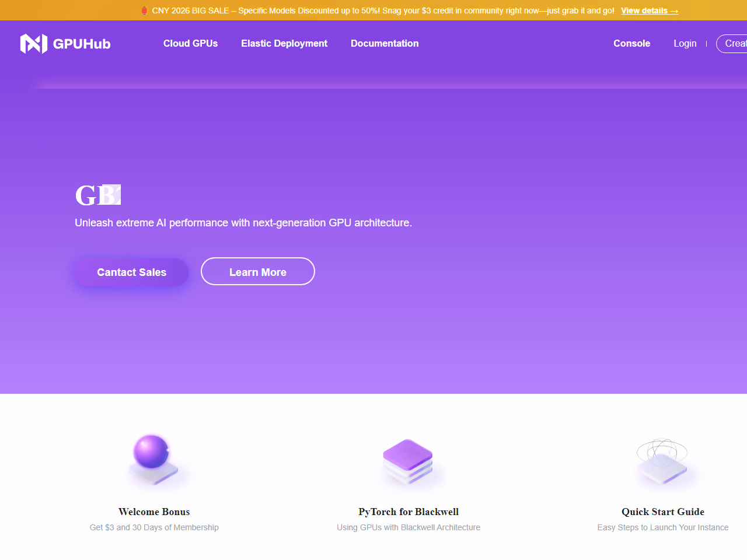The image size is (747, 560).
Task: Click the Quick Start Guide orbit icon
Action: [x=662, y=461]
